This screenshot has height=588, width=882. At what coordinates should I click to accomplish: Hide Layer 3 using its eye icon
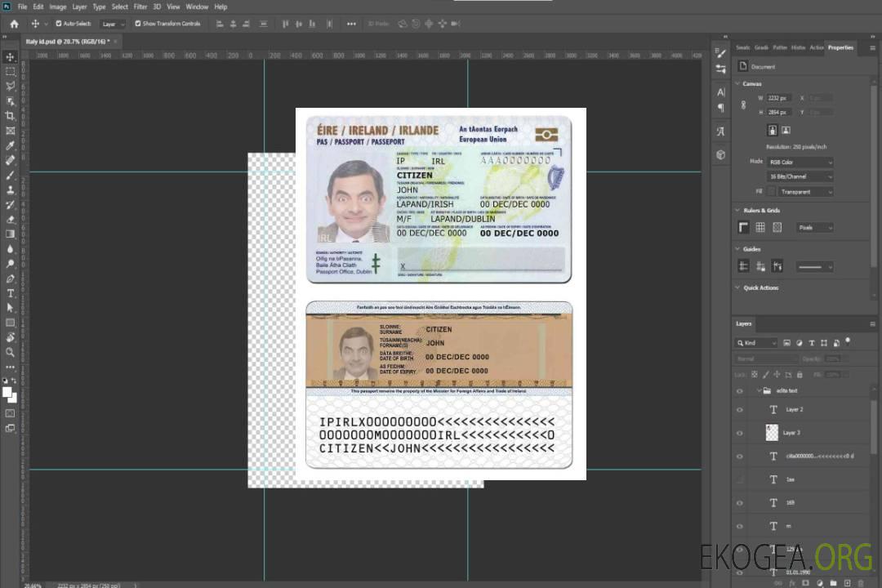[x=740, y=433]
